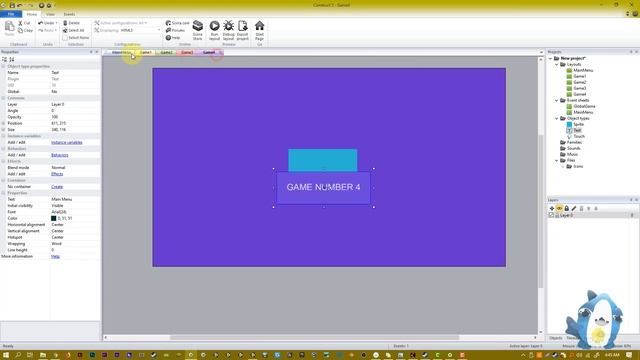The height and width of the screenshot is (360, 640).
Task: Expand the Size property row
Action: point(4,130)
